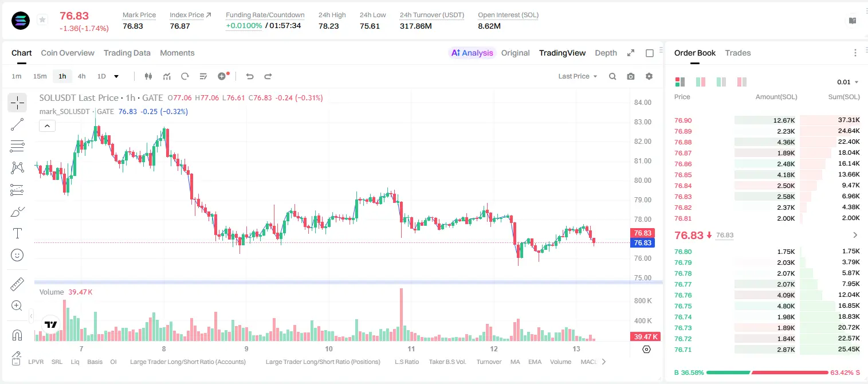Select the Text annotation tool
This screenshot has width=868, height=384.
click(17, 233)
